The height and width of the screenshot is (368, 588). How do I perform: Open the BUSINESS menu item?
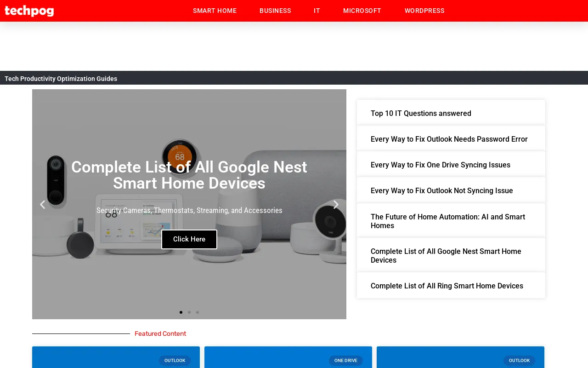(x=275, y=11)
